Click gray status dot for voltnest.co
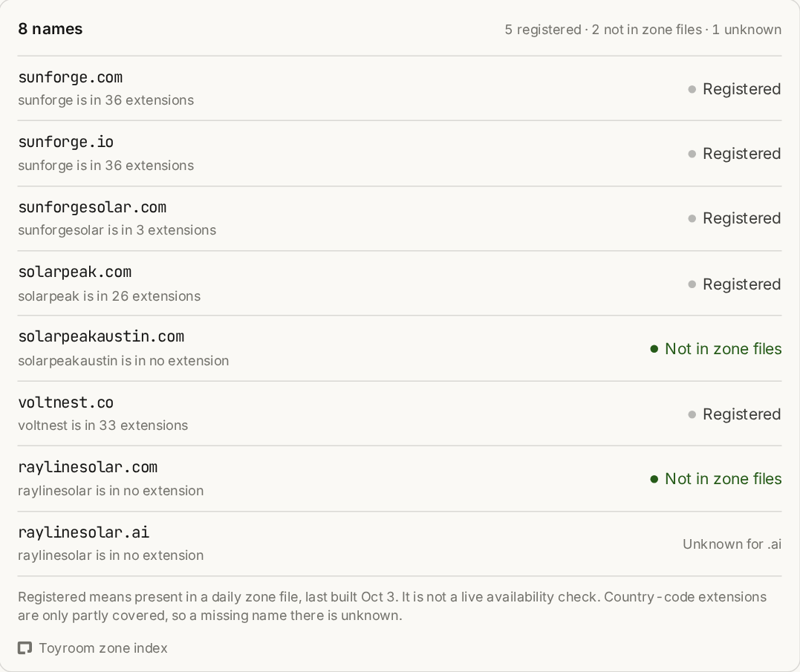The height and width of the screenshot is (672, 800). 692,414
